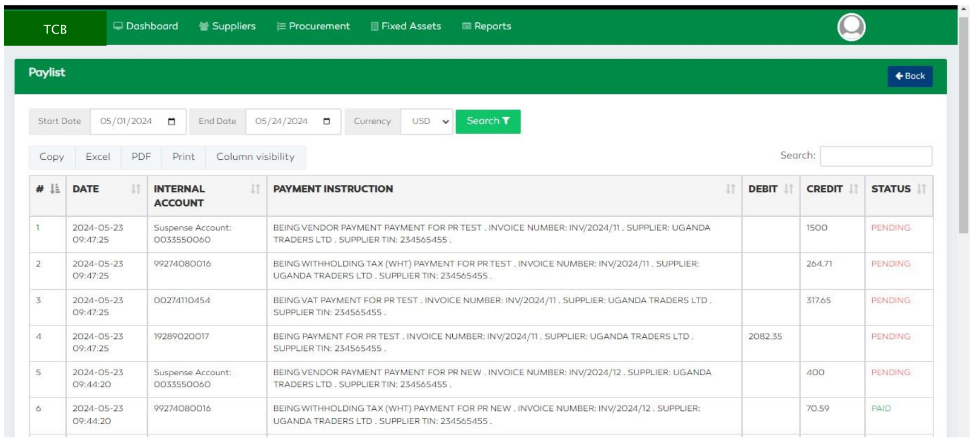Print the paylist table
The image size is (980, 441).
(183, 157)
